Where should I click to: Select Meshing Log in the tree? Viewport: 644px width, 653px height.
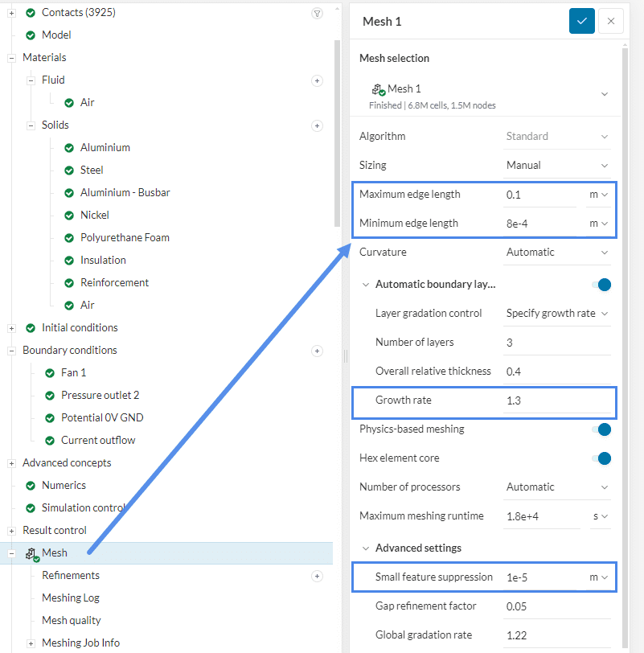coord(71,598)
